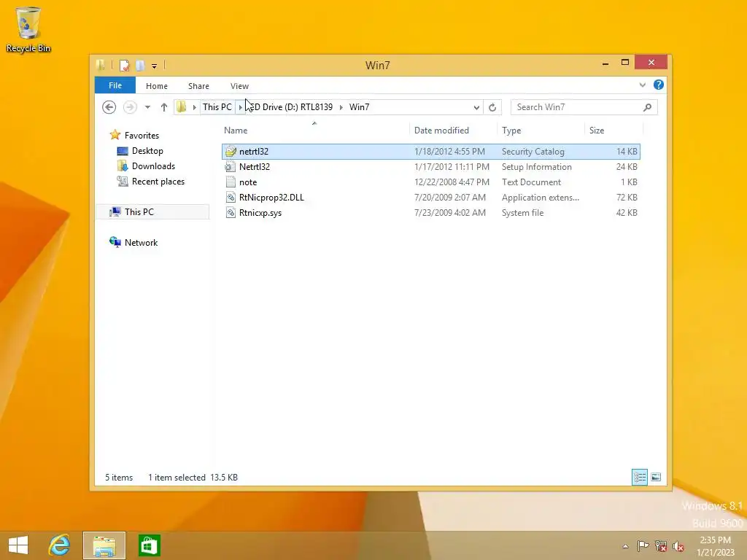Click the search magnifier icon

click(648, 107)
